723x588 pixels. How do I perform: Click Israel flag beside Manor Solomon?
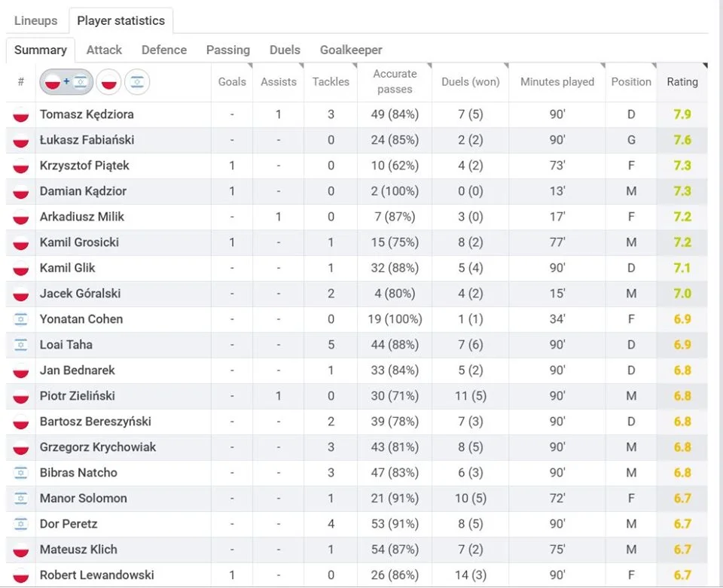20,498
